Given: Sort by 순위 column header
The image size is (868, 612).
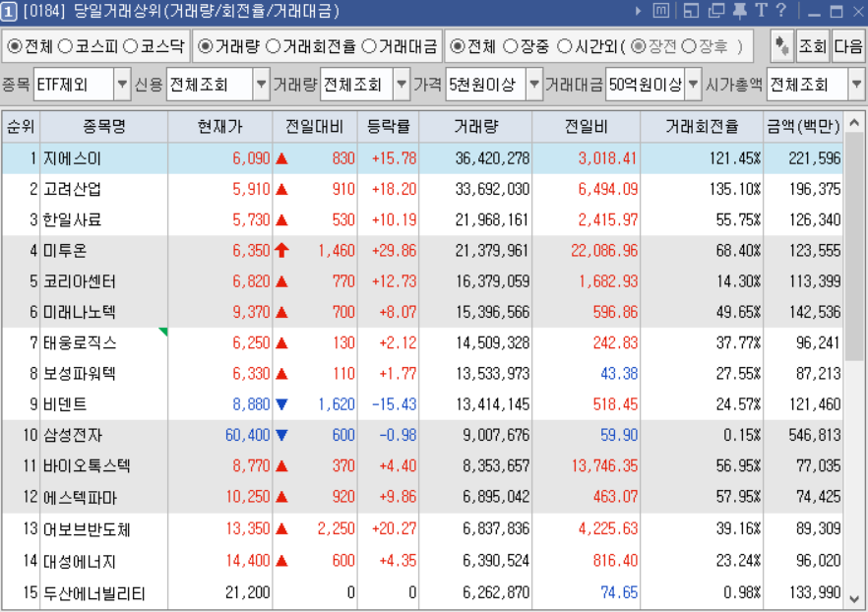Looking at the screenshot, I should coord(21,127).
